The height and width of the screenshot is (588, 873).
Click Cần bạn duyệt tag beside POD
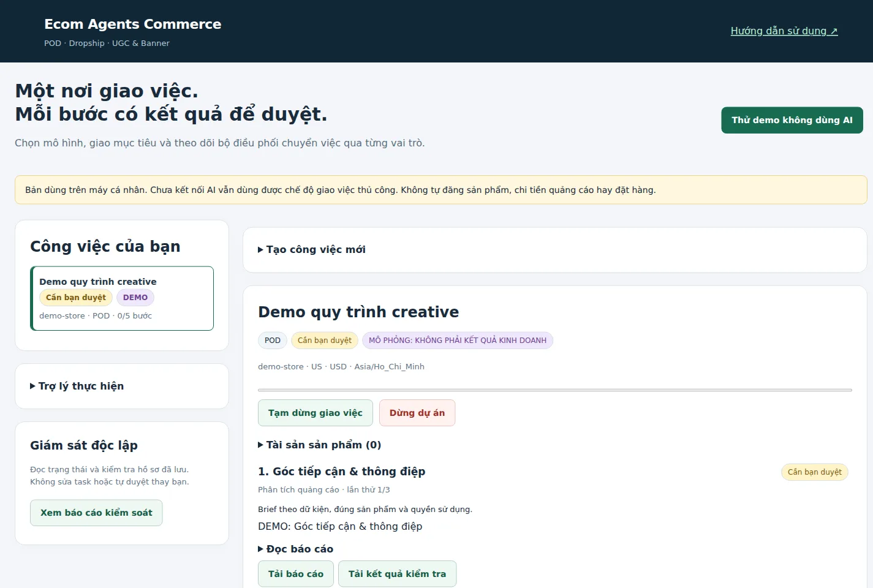coord(325,341)
